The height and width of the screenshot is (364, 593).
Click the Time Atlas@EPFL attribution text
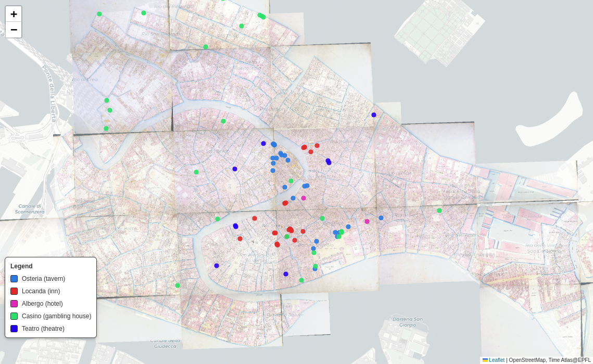pos(569,360)
